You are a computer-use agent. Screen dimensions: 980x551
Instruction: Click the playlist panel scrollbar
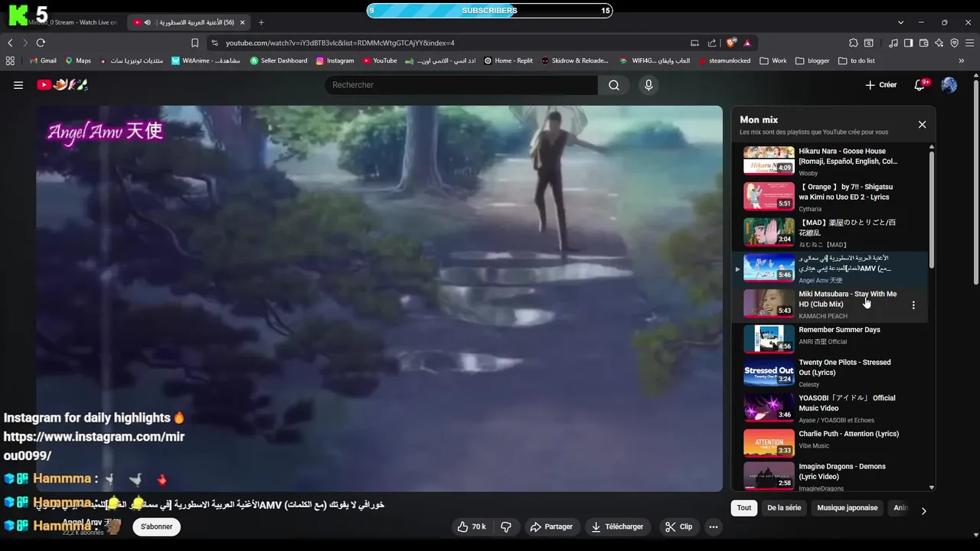coord(932,208)
